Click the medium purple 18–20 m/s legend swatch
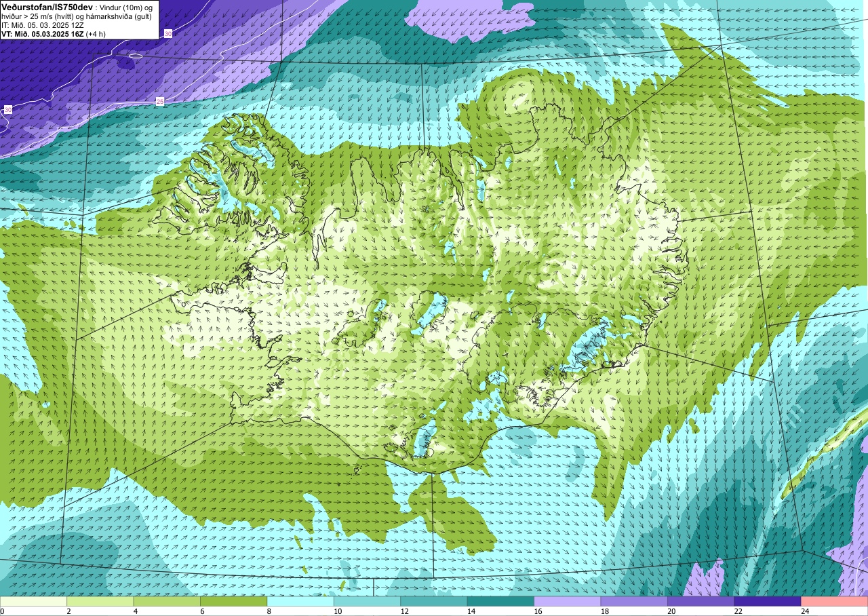 coord(634,602)
